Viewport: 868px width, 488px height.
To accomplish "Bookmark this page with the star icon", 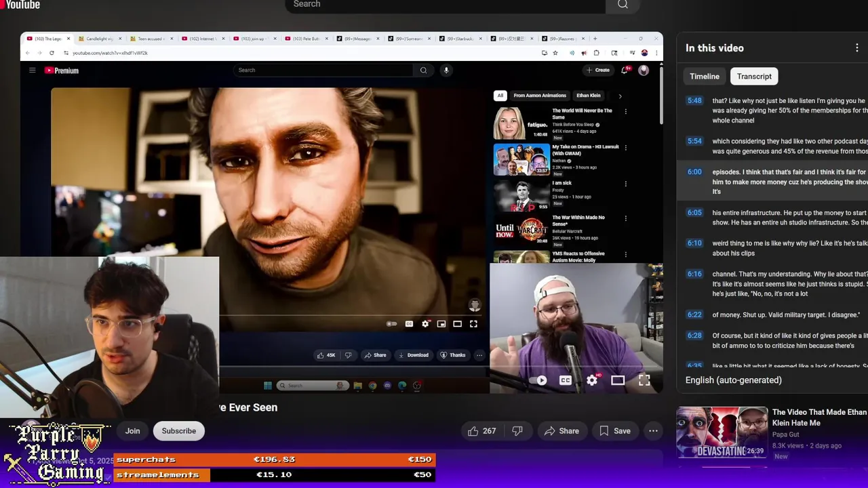I will pos(555,53).
